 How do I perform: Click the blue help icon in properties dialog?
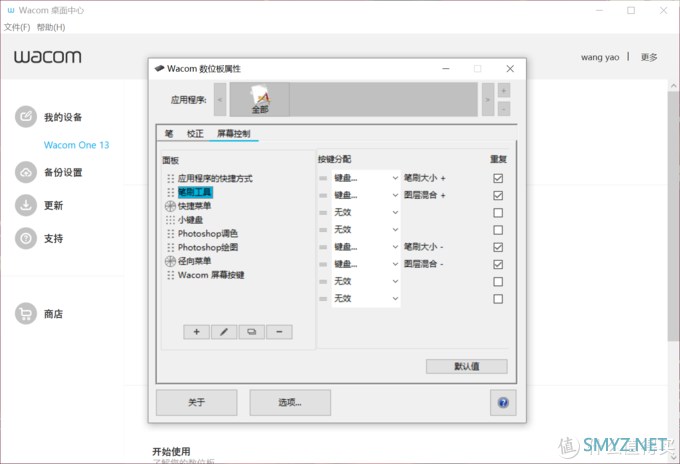(x=503, y=403)
